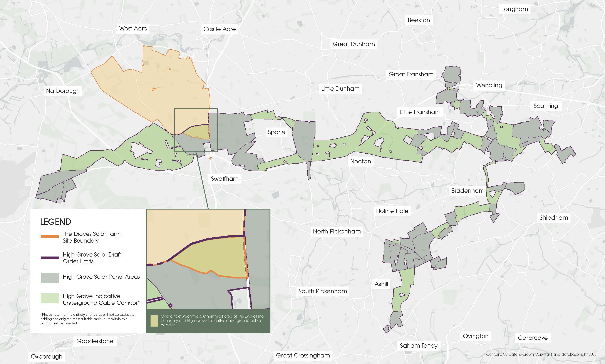Click the West Acre place label
Screen dimensions: 605x364
point(133,29)
